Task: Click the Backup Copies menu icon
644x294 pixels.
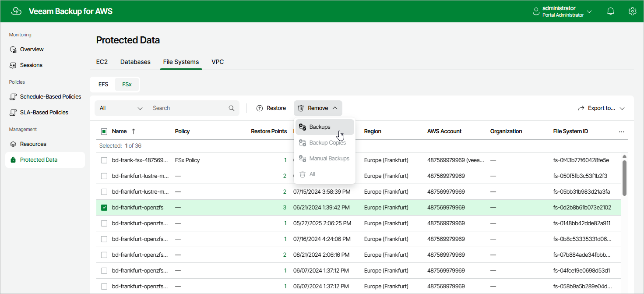Action: pyautogui.click(x=303, y=143)
